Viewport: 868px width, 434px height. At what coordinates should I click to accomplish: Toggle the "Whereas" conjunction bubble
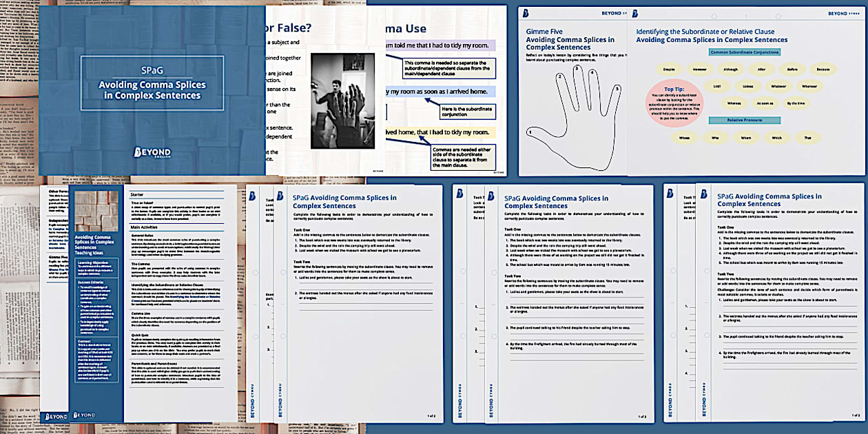734,103
